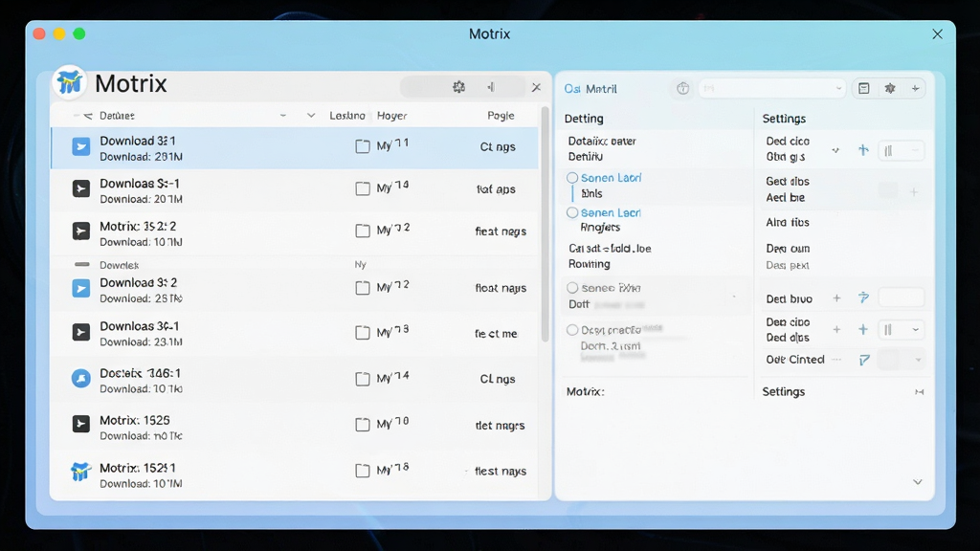Sort by the Detutes column header
Viewport: 980px width, 551px height.
tap(117, 116)
